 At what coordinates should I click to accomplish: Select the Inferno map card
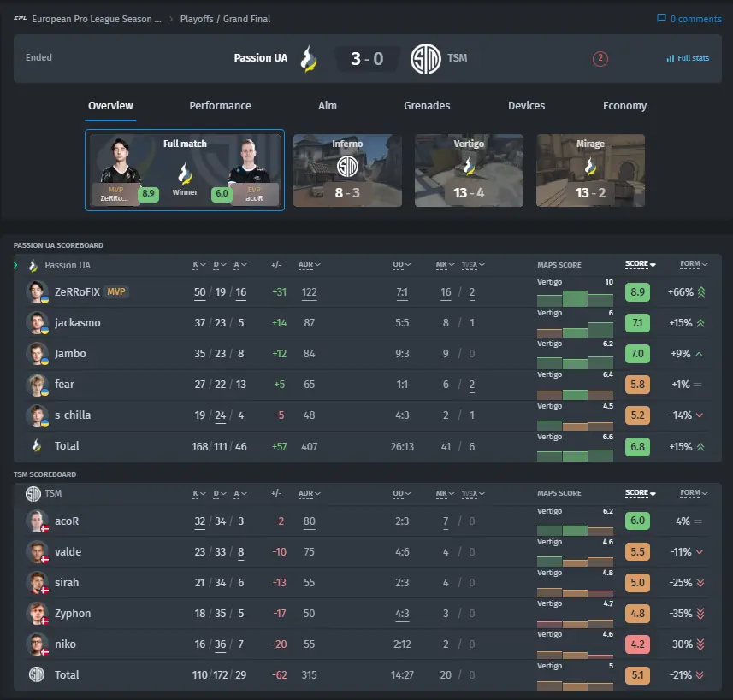coord(347,171)
